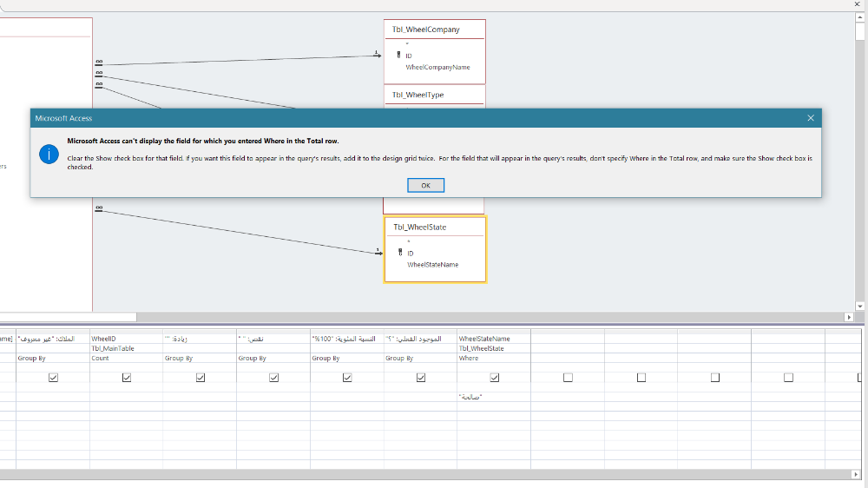The height and width of the screenshot is (488, 868).
Task: Click the vertical scrollbar thumb in table pane
Action: tap(859, 31)
